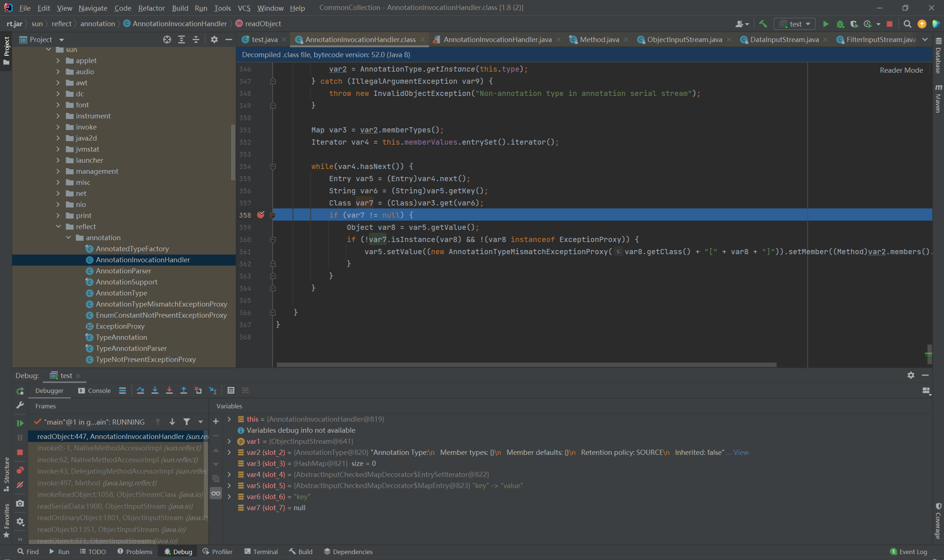Viewport: 944px width, 560px height.
Task: Click Run to Cursor icon
Action: click(213, 391)
